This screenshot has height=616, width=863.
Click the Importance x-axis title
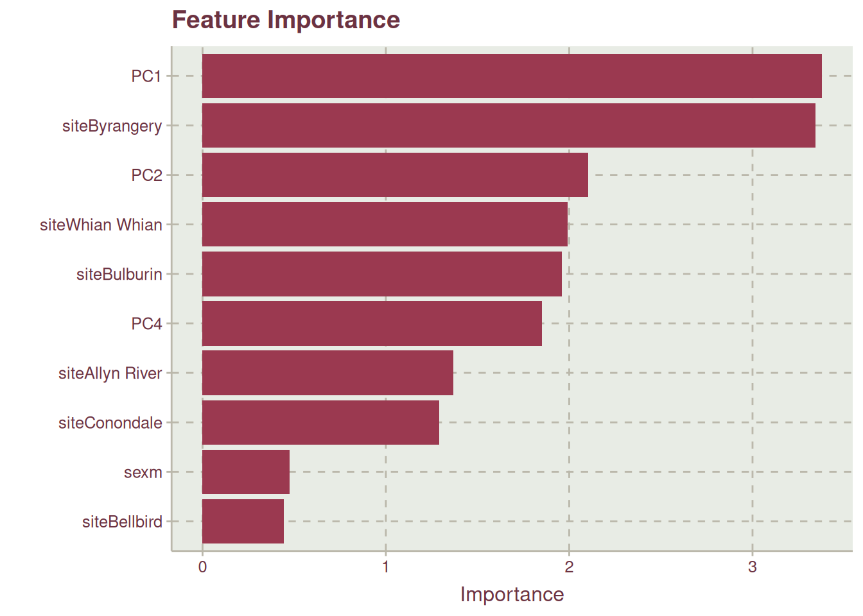pyautogui.click(x=512, y=595)
